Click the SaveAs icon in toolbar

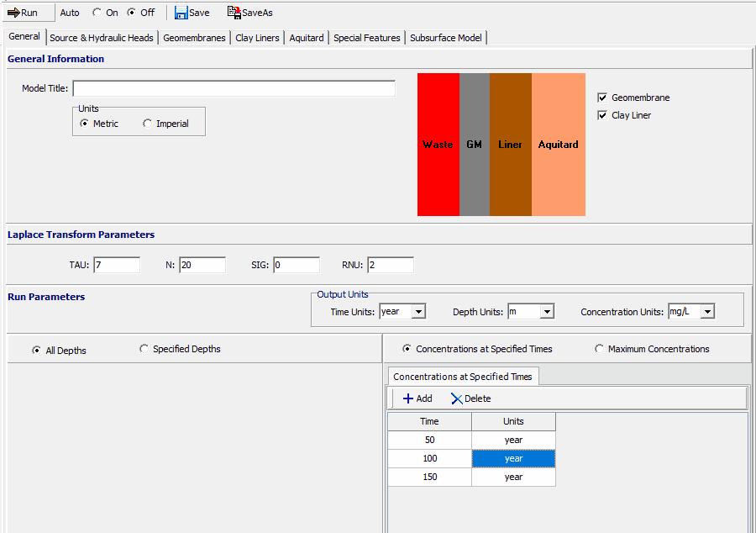tap(234, 13)
